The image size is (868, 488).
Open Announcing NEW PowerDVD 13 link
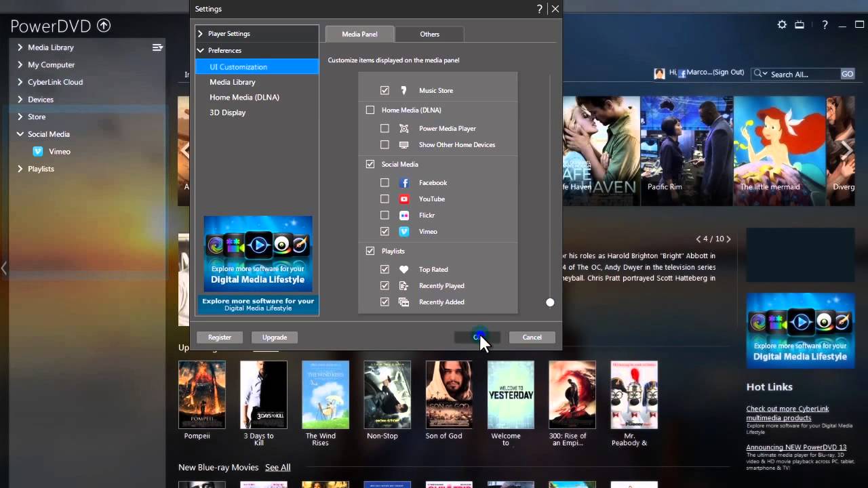tap(796, 447)
